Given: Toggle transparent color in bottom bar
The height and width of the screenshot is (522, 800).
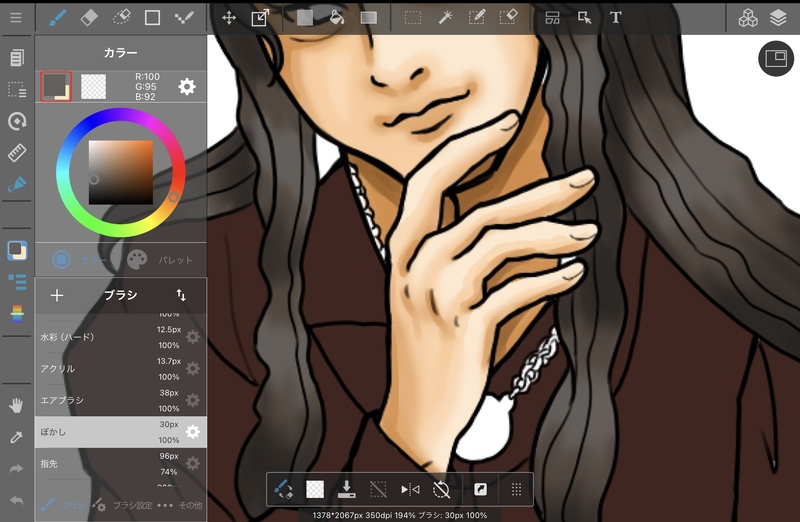Looking at the screenshot, I should (x=315, y=489).
